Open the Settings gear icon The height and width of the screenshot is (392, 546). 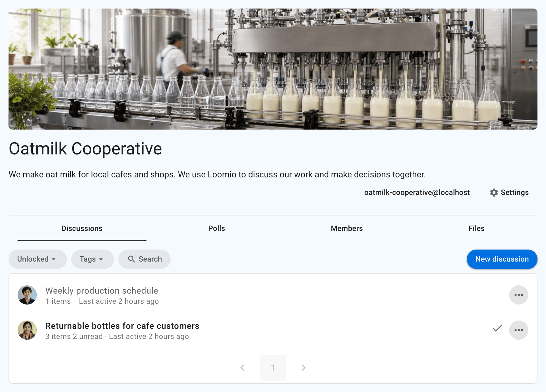494,193
